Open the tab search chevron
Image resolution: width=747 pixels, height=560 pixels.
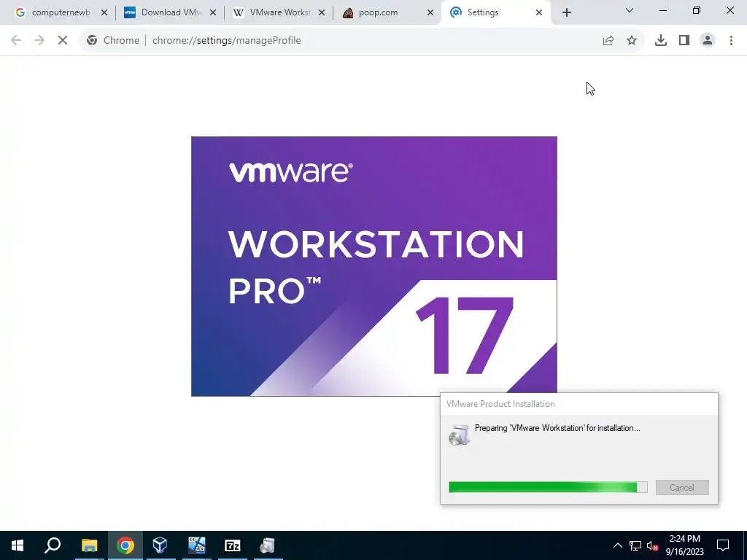(630, 10)
